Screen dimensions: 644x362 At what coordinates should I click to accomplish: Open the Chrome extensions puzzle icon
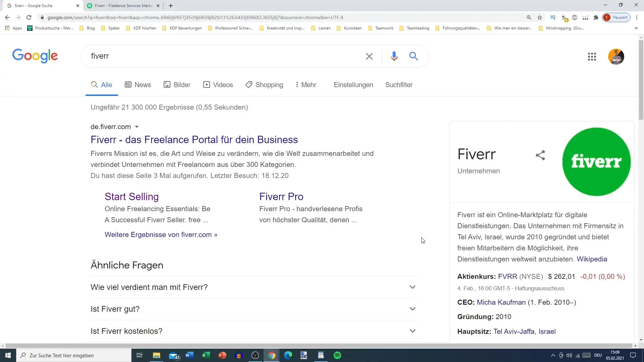pos(596,17)
